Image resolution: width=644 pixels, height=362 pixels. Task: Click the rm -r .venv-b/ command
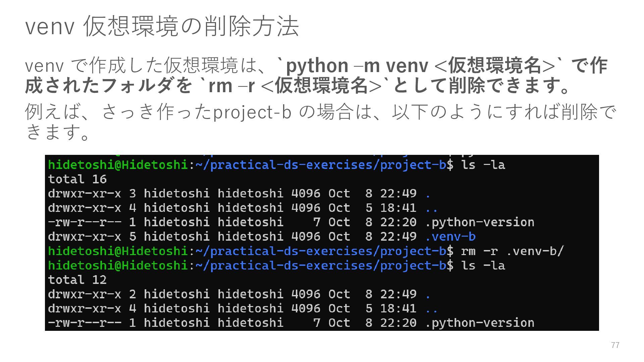[513, 251]
